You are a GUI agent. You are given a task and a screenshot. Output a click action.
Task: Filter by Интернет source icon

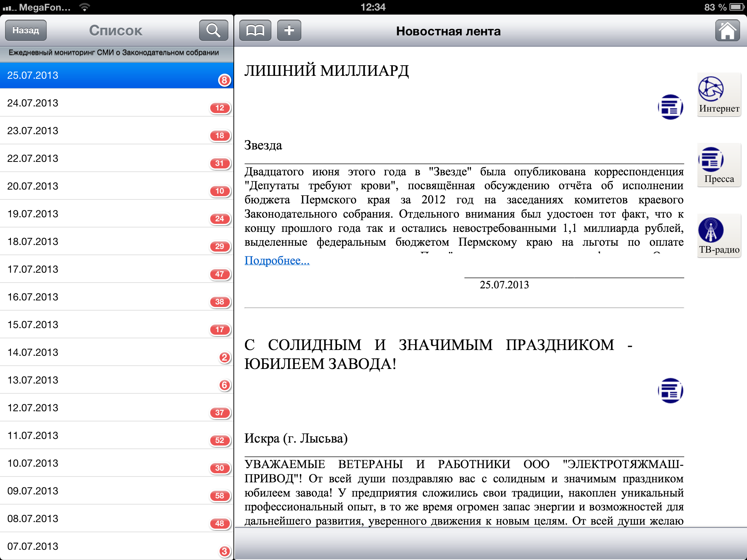[x=719, y=94]
